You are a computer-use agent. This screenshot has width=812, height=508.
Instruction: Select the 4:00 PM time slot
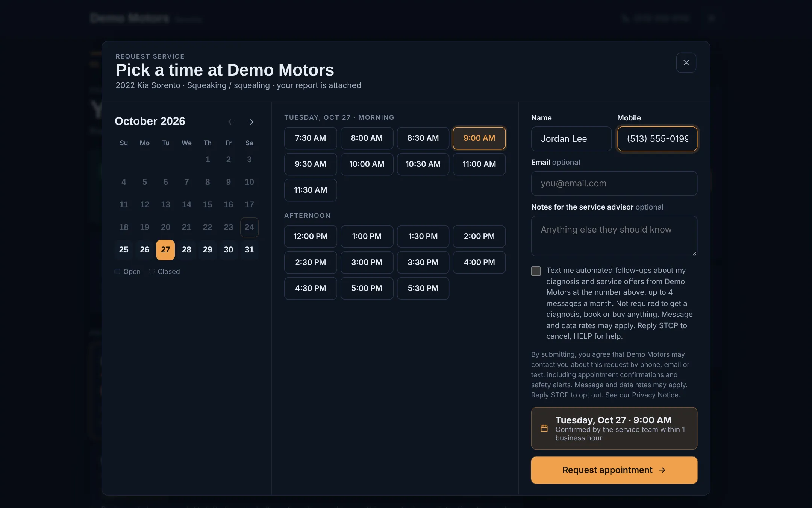point(479,262)
